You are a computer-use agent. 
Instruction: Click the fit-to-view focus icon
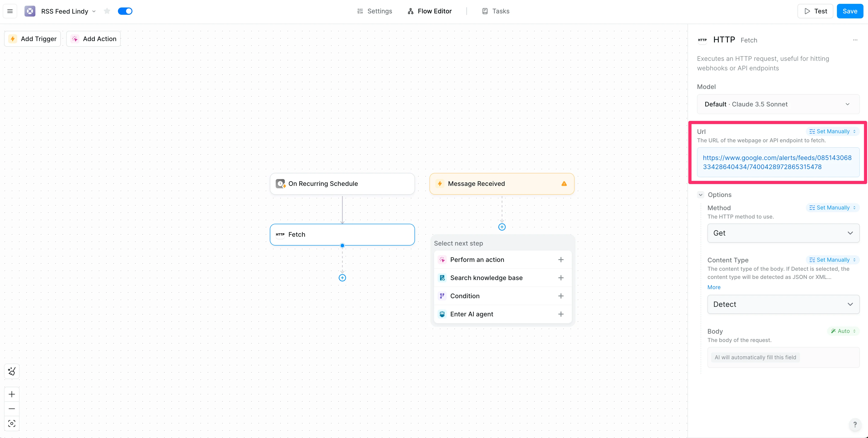click(x=12, y=423)
